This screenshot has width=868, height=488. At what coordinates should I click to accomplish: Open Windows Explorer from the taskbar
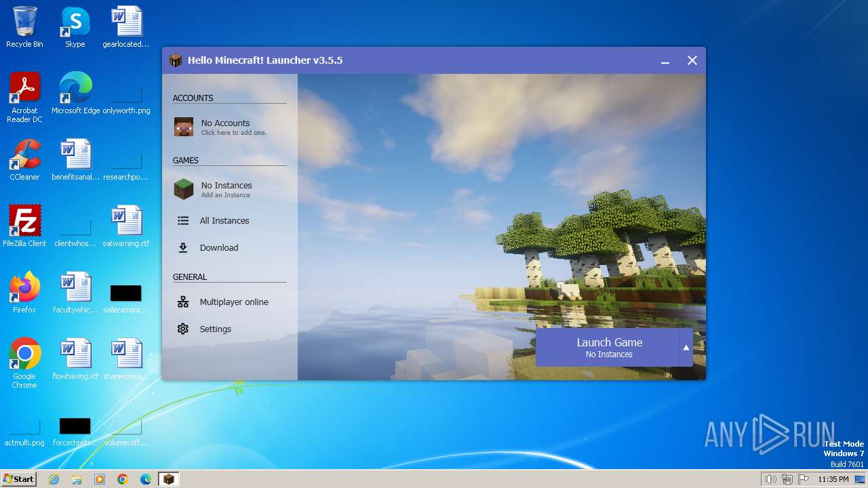(x=77, y=479)
